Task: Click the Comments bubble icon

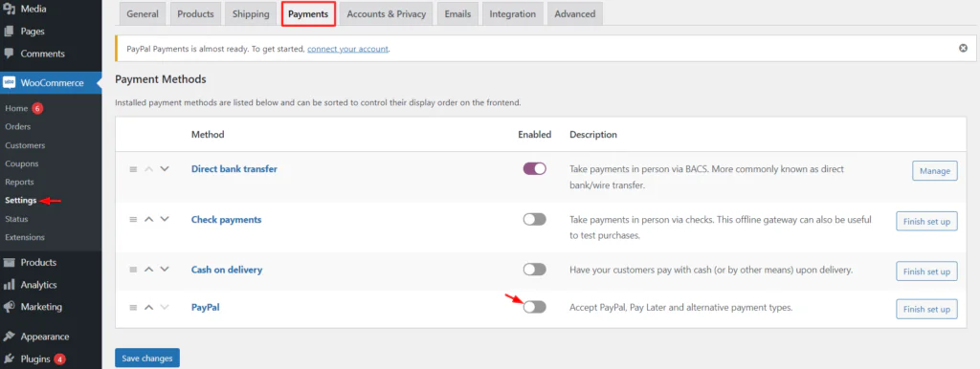Action: coord(10,54)
